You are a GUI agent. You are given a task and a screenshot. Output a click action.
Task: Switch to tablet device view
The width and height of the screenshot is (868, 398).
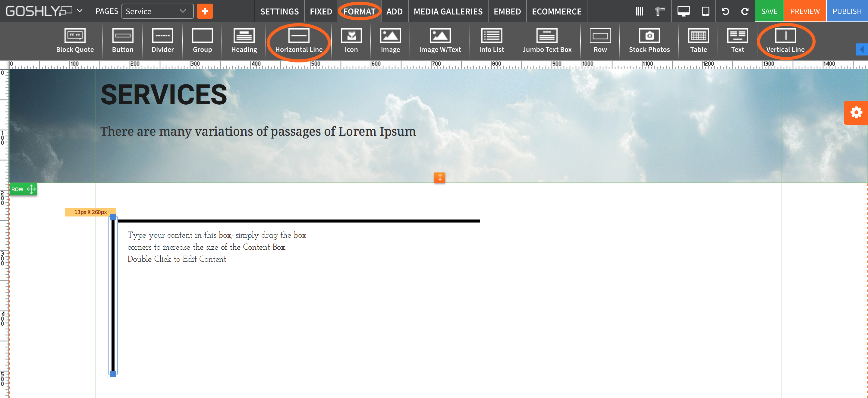point(705,11)
